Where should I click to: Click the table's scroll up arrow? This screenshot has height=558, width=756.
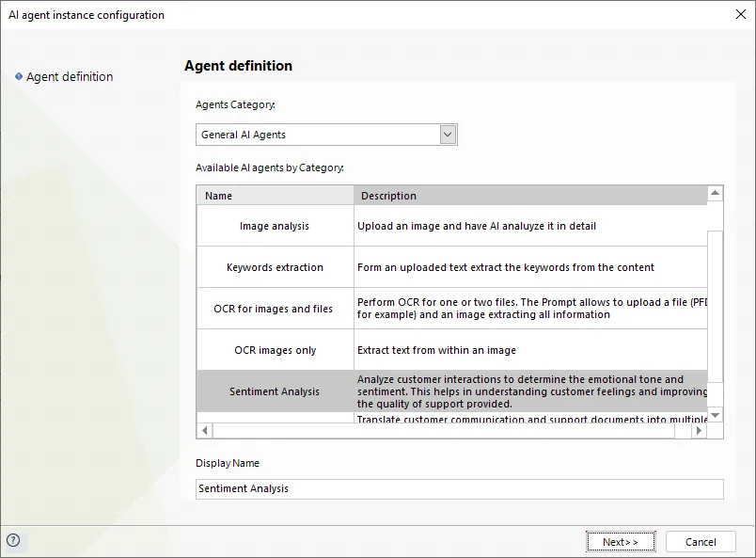tap(715, 193)
